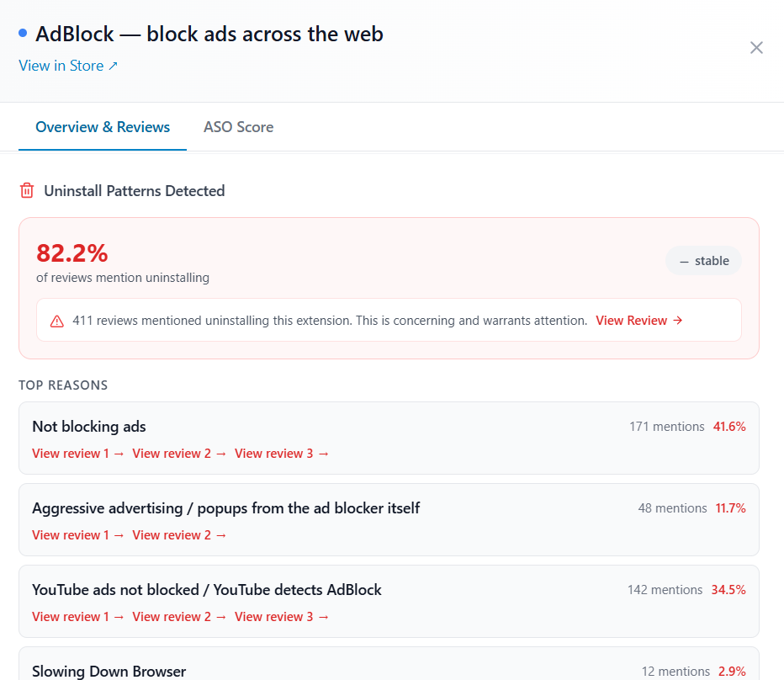Click the 34.5% value
784x680 pixels.
point(728,589)
